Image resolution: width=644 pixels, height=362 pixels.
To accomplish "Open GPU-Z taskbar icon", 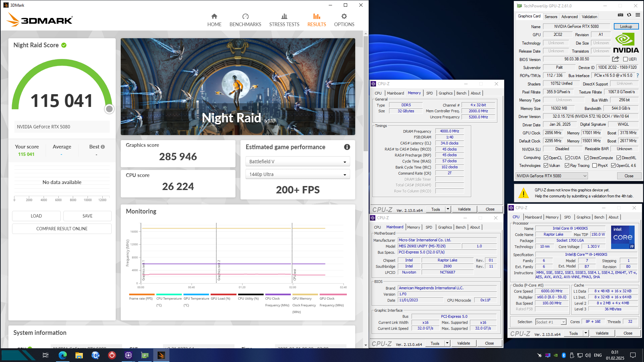I will 145,355.
